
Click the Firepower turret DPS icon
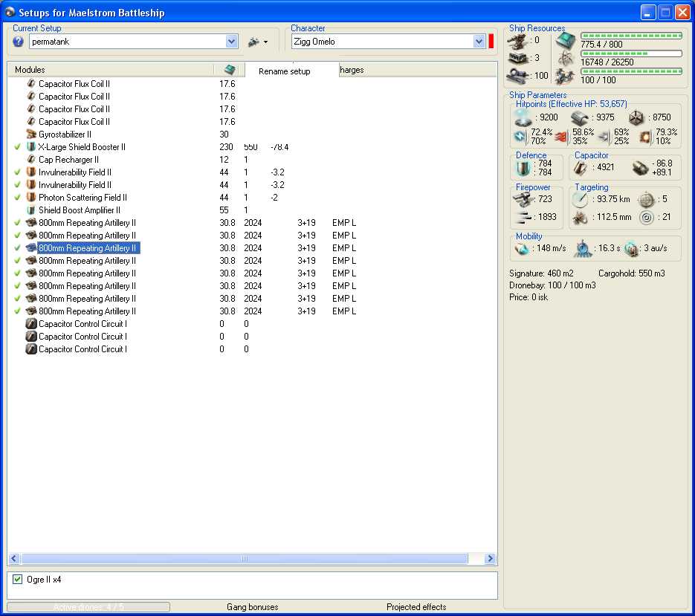tap(523, 199)
